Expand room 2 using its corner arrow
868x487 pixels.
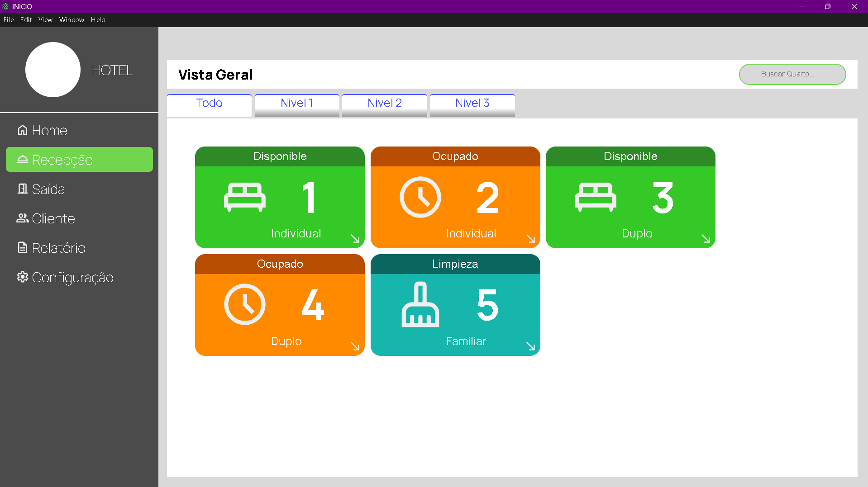[530, 239]
